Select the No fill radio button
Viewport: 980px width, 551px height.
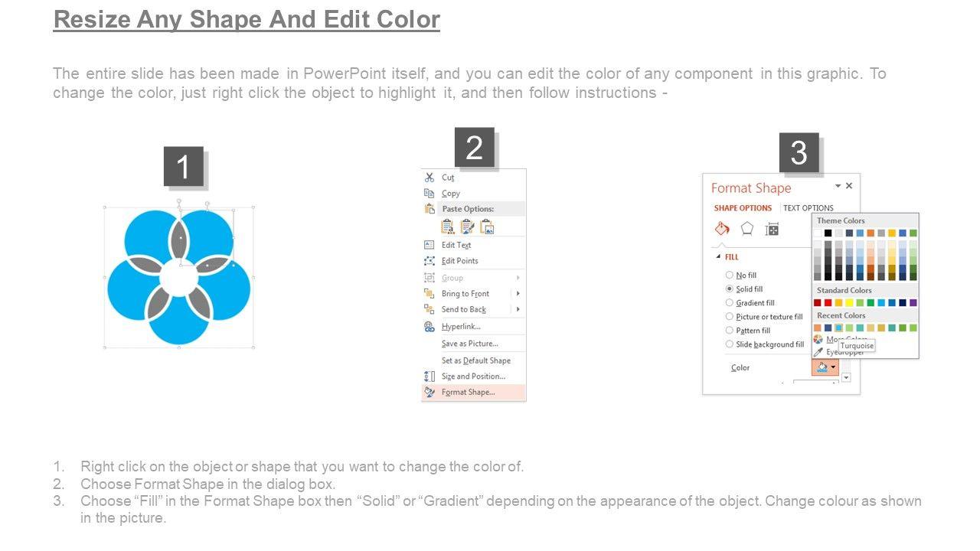tap(730, 275)
